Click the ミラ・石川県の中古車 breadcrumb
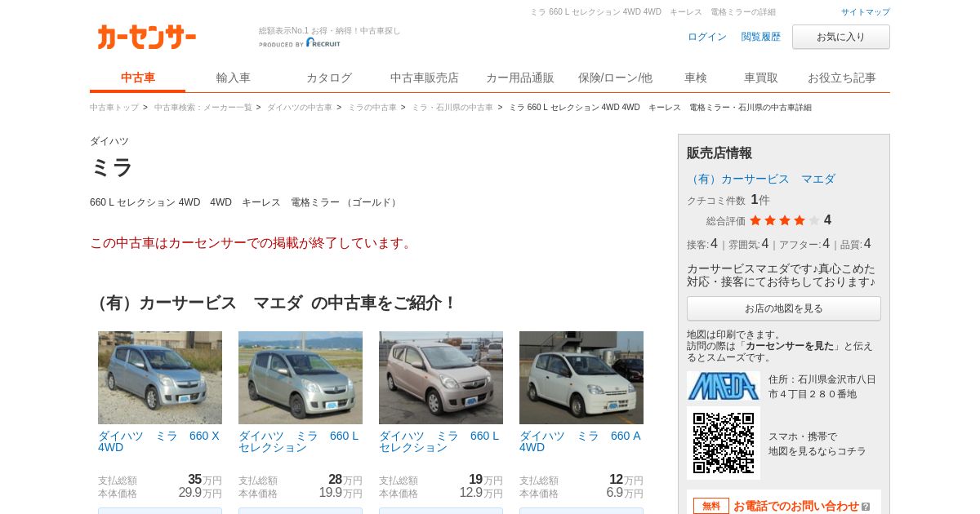Image resolution: width=980 pixels, height=514 pixels. (452, 108)
